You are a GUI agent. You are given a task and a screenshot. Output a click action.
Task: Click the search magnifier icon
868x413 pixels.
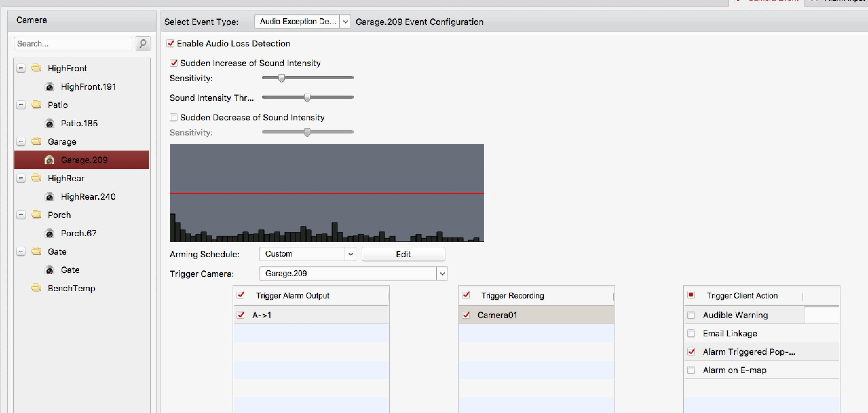click(143, 44)
